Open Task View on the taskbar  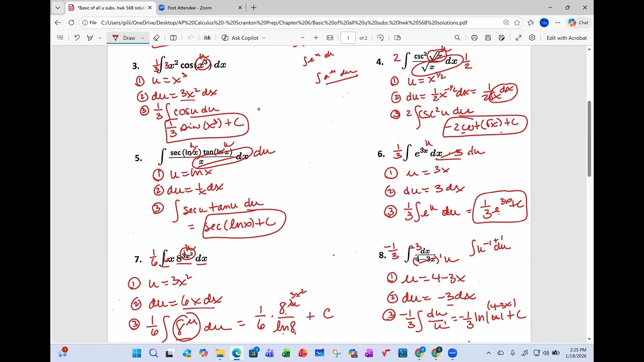coord(170,353)
